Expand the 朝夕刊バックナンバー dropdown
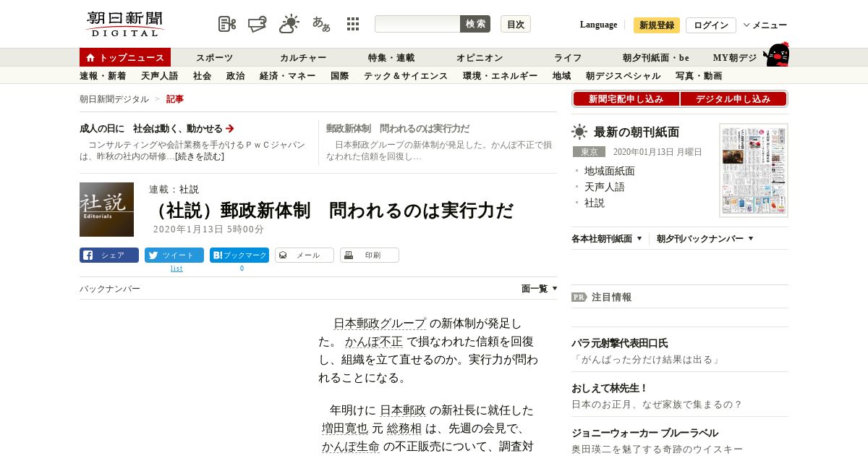 point(705,238)
